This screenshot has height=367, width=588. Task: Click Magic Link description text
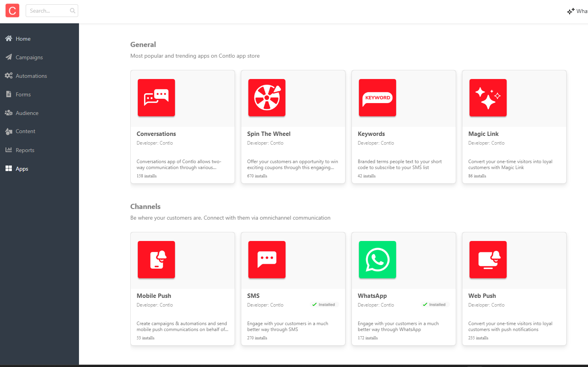point(510,164)
